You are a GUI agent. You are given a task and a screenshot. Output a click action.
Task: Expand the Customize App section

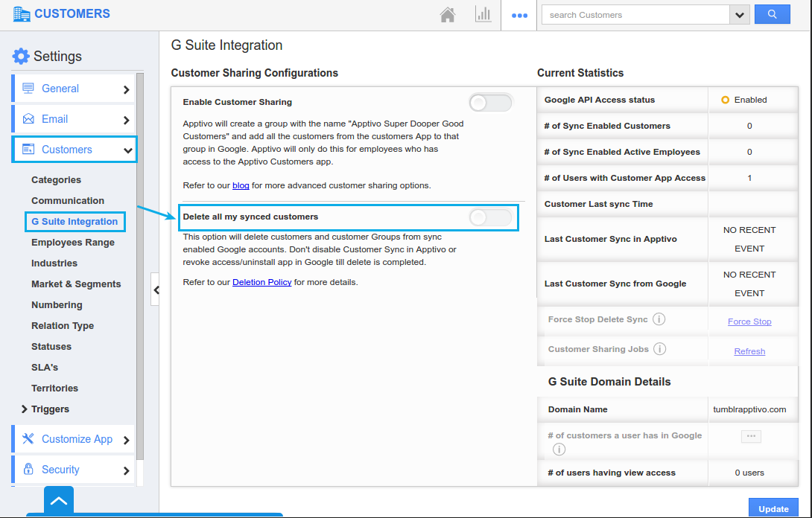coord(126,440)
